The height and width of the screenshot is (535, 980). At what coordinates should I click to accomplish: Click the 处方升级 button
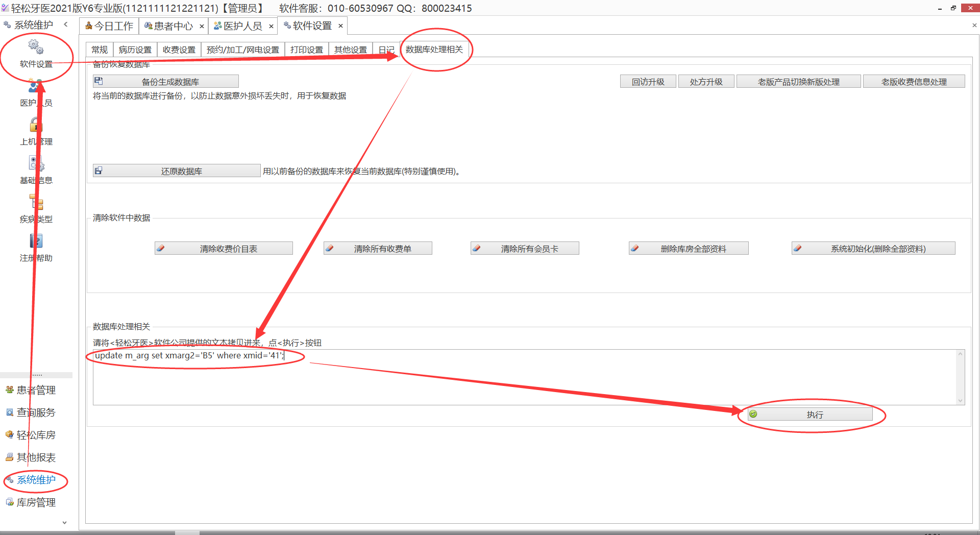[x=706, y=82]
